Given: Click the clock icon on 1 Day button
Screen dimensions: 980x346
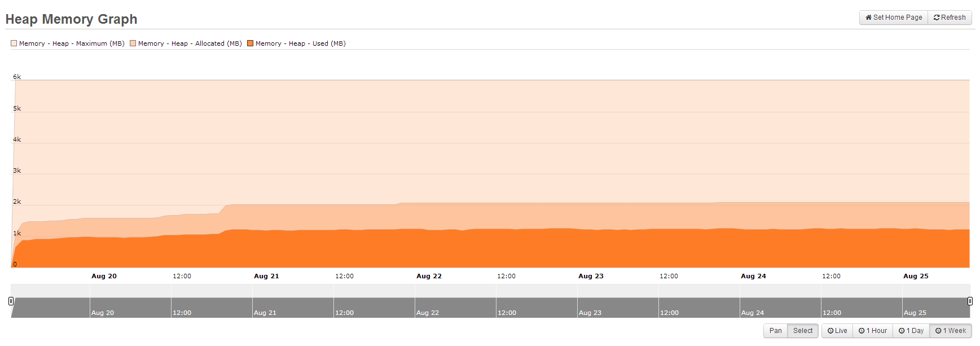Looking at the screenshot, I should point(902,331).
